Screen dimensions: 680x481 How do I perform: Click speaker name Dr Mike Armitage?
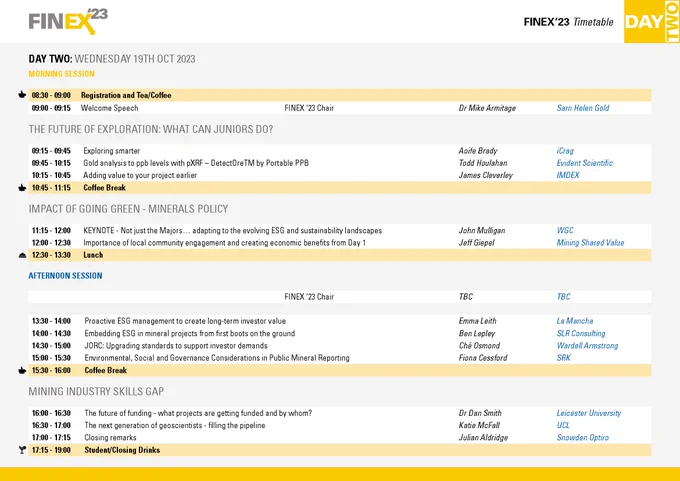[487, 108]
